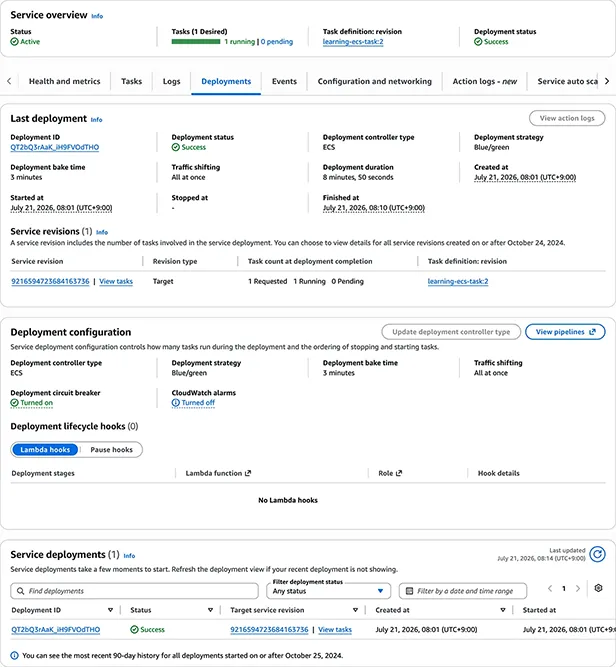The height and width of the screenshot is (667, 616).
Task: Switch to the Events tab
Action: tap(284, 81)
